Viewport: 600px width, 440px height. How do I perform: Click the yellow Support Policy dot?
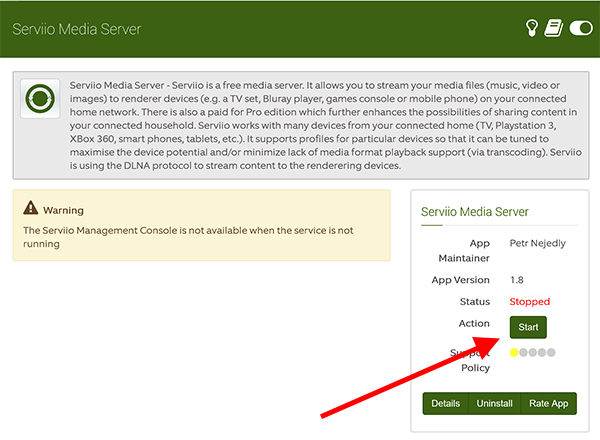(x=514, y=352)
